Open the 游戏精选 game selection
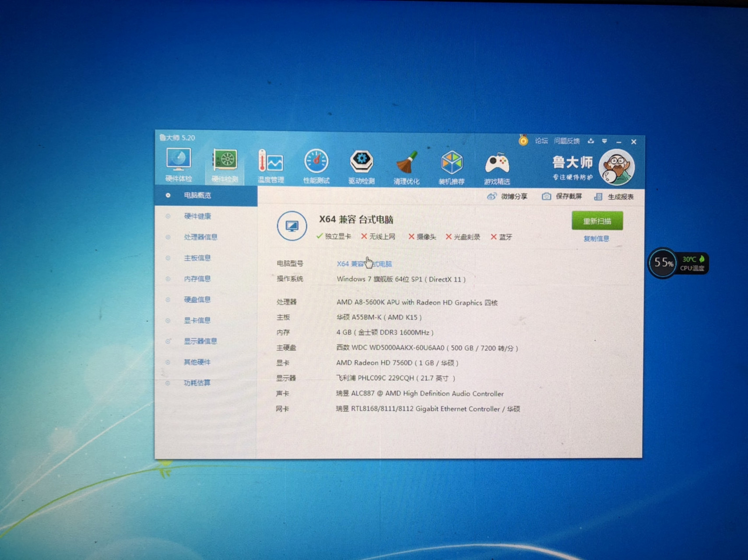 pos(497,168)
